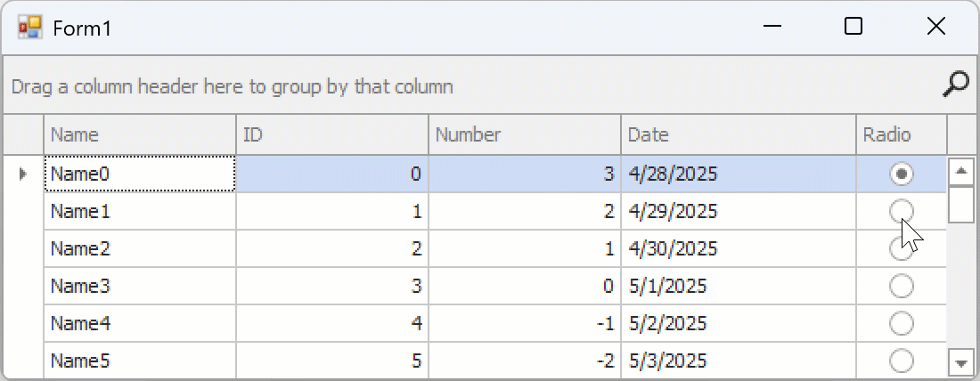
Task: Select the Name4 cell
Action: 140,323
